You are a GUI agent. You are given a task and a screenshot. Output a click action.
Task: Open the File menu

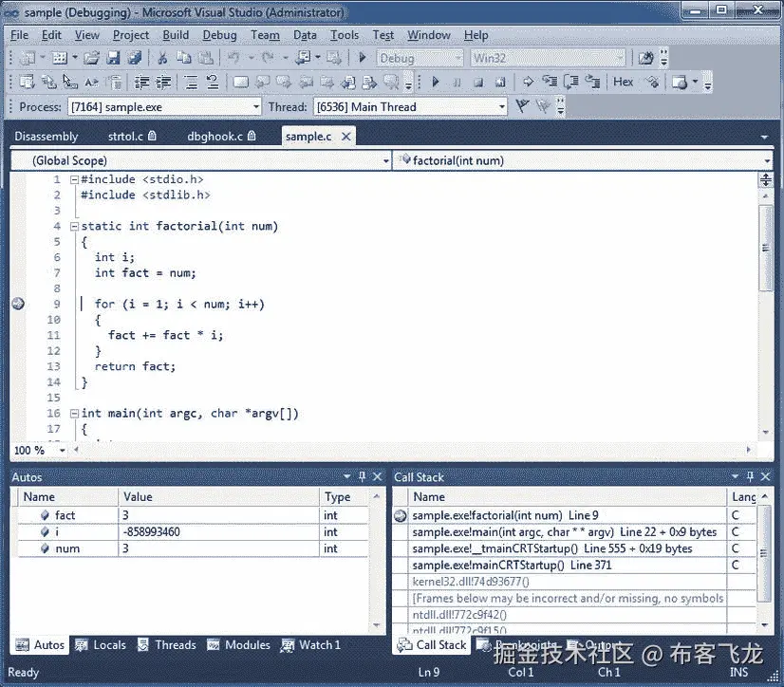point(20,35)
